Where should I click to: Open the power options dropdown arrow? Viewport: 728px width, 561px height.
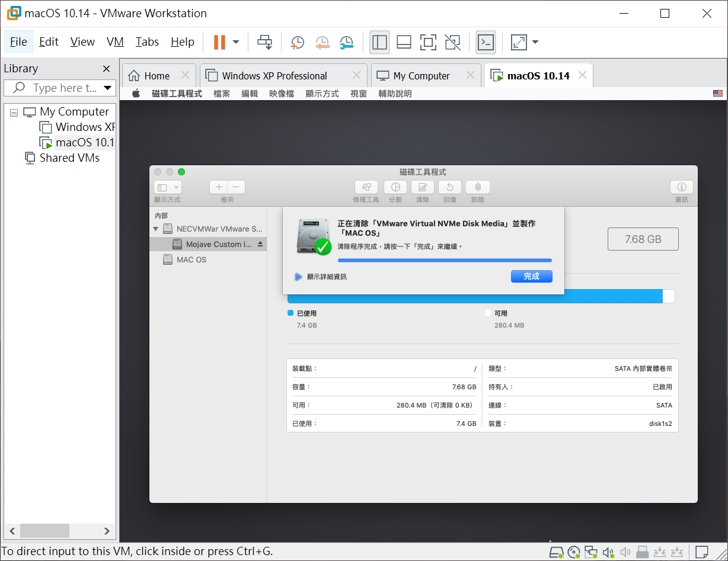(236, 42)
